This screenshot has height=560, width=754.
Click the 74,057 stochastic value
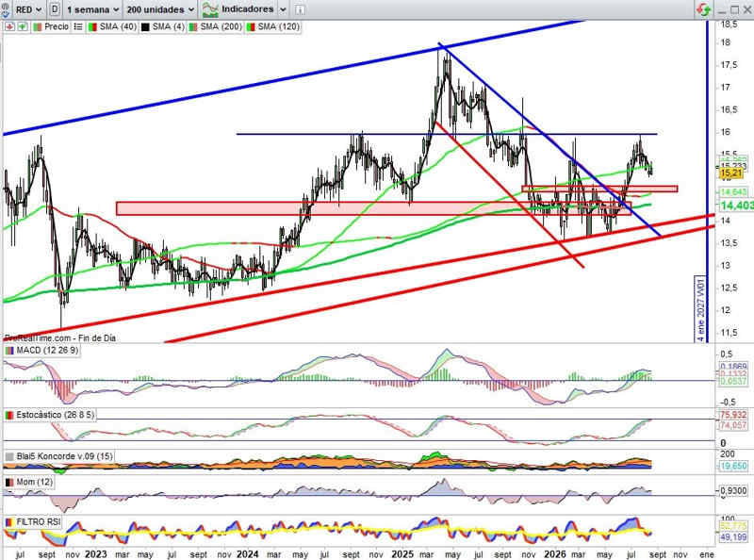point(733,425)
